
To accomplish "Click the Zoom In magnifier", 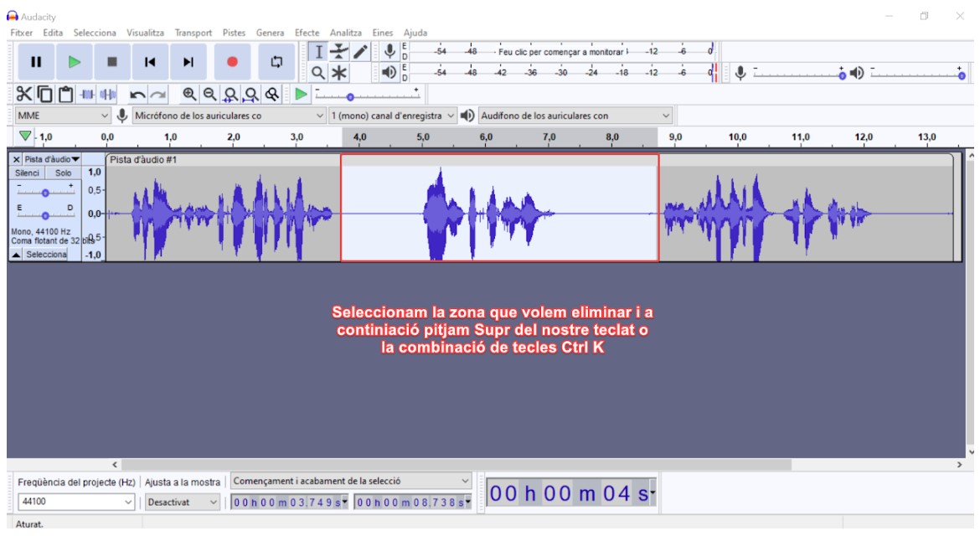I will (x=190, y=95).
